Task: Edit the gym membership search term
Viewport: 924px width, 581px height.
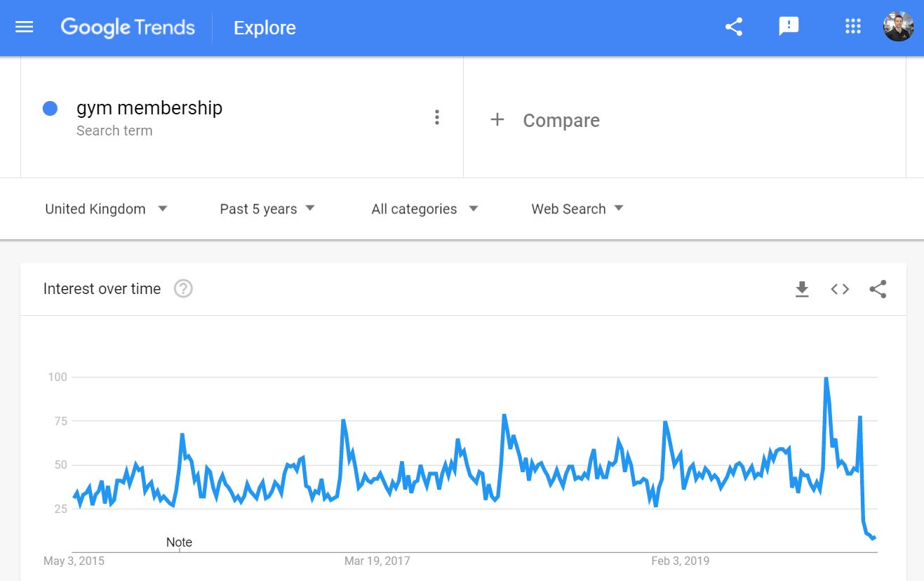Action: click(x=149, y=108)
